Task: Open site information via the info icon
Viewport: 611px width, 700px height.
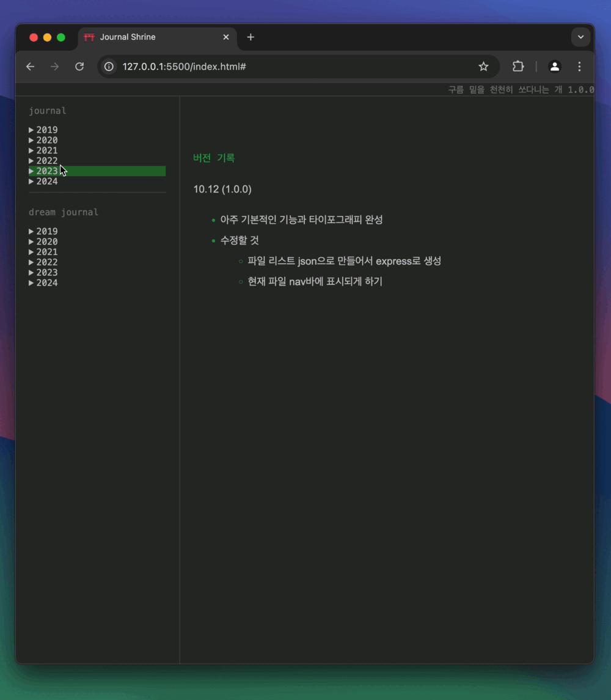Action: [x=108, y=67]
